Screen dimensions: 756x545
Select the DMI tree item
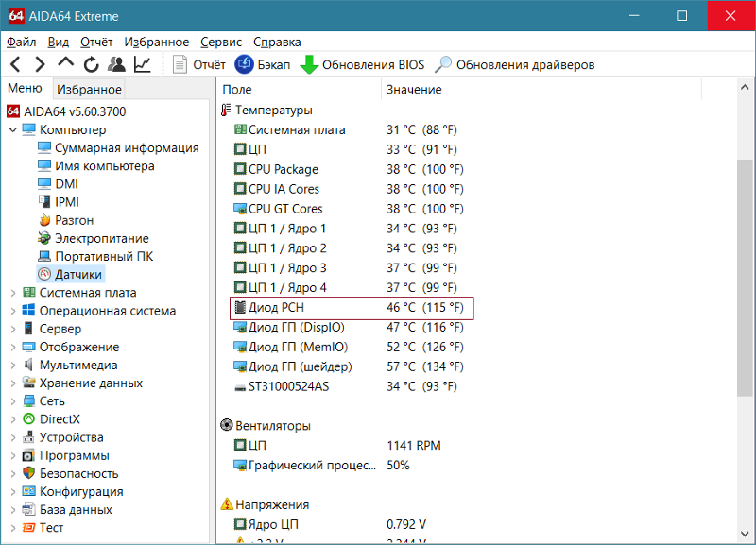coord(58,184)
